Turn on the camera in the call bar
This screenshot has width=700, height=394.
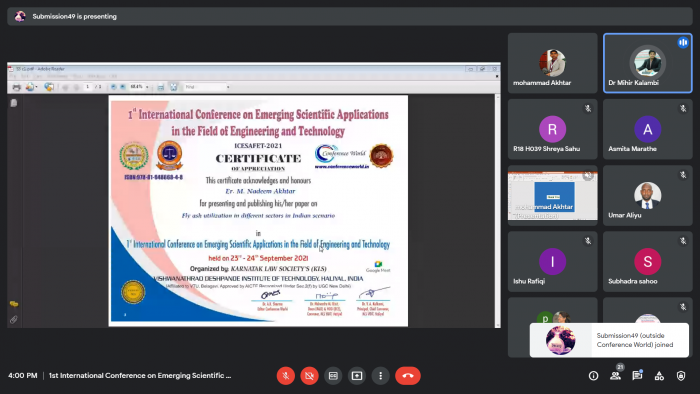(309, 376)
